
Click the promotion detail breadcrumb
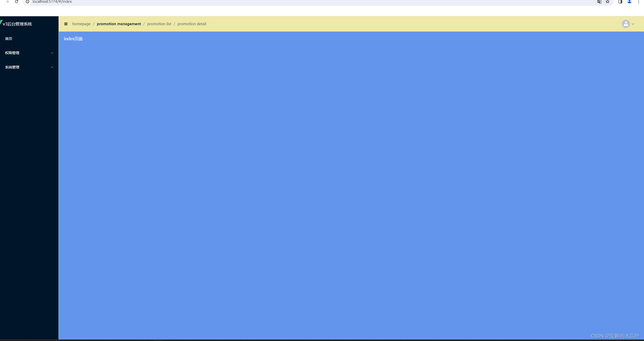(192, 24)
